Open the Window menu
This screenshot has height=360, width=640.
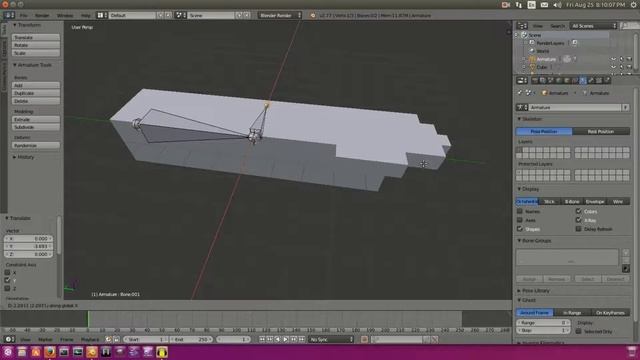[65, 16]
